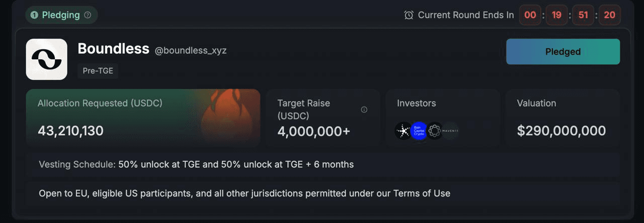Click the Vesting Schedule row
The image size is (644, 223).
(x=322, y=165)
